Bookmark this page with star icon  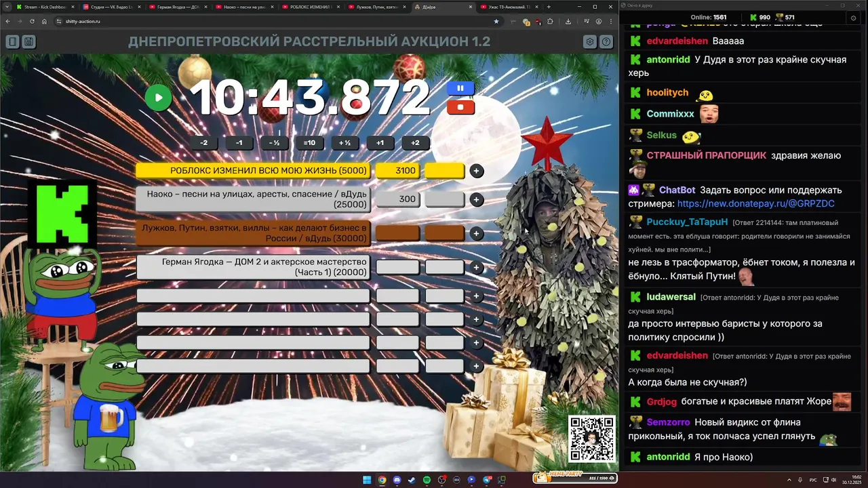click(x=496, y=21)
